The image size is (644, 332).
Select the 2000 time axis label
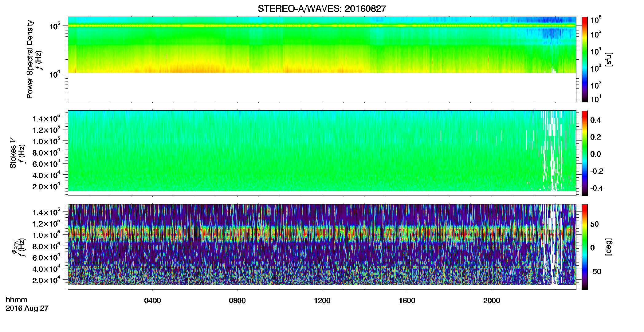pos(492,301)
